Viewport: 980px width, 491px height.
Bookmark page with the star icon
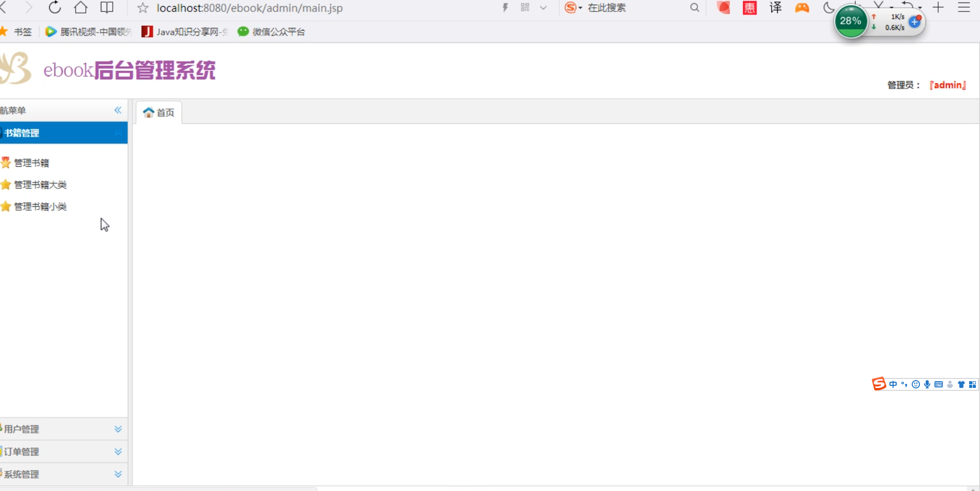pyautogui.click(x=143, y=8)
